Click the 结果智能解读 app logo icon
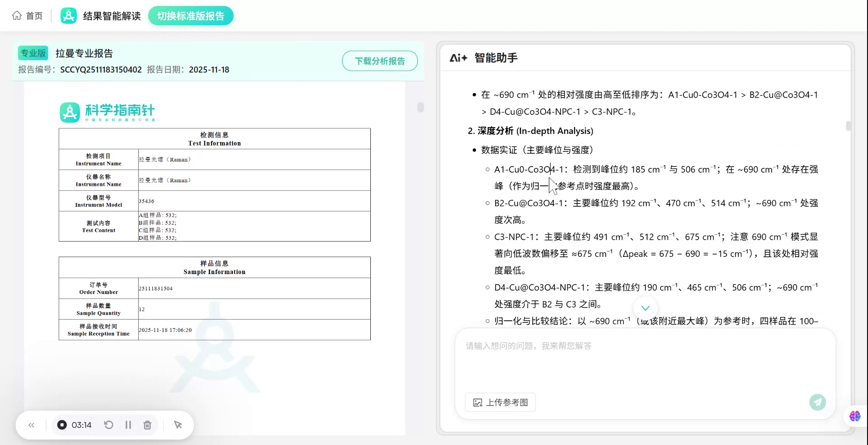Image resolution: width=868 pixels, height=445 pixels. (x=68, y=15)
